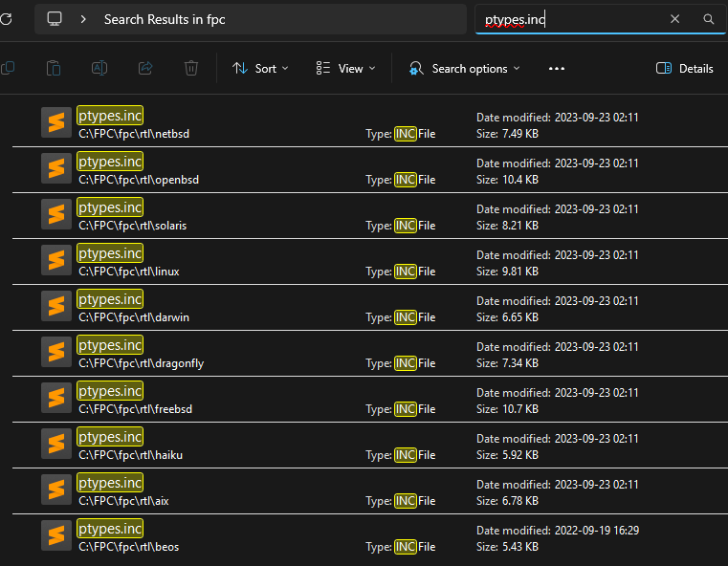Select ptypes.inc file name in aix row
Image resolution: width=728 pixels, height=566 pixels.
[x=110, y=483]
